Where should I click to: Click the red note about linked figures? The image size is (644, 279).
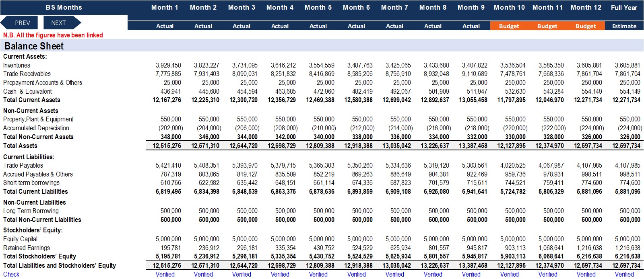(x=53, y=35)
